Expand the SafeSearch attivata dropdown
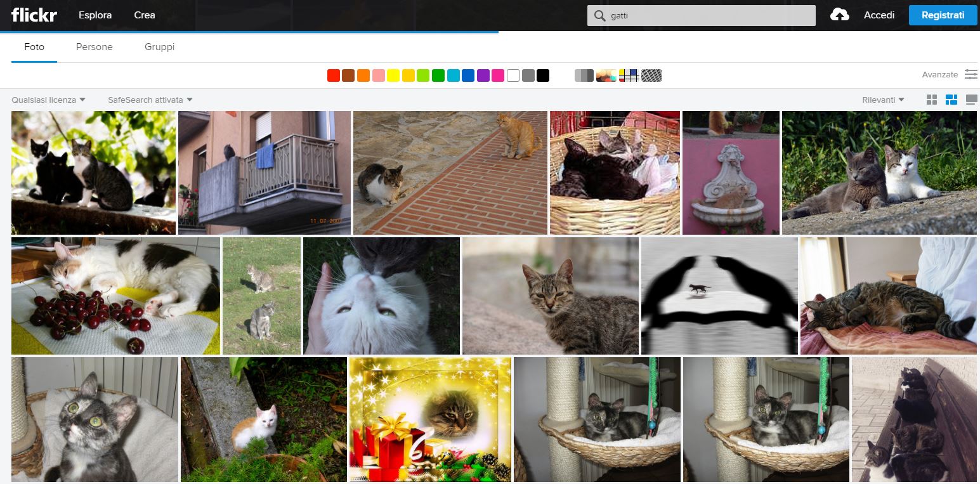This screenshot has height=484, width=980. tap(150, 100)
